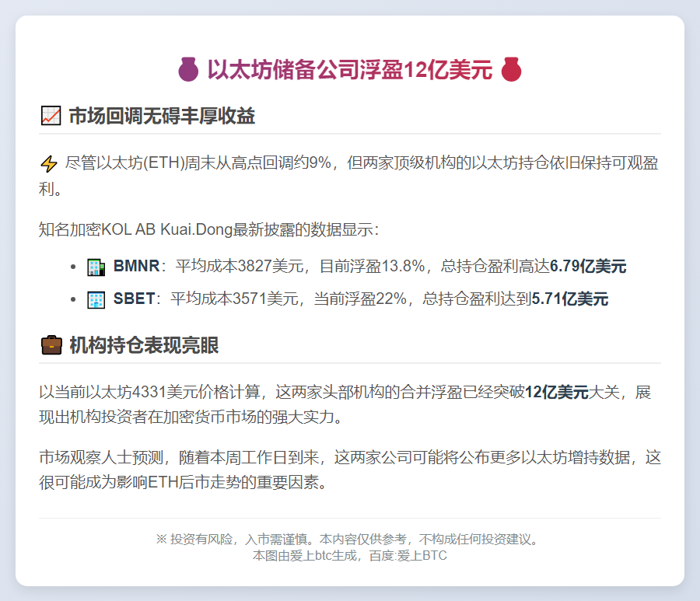Click the footer credit 本图由爱上btc生成
Viewport: 700px width, 601px height.
pyautogui.click(x=349, y=556)
